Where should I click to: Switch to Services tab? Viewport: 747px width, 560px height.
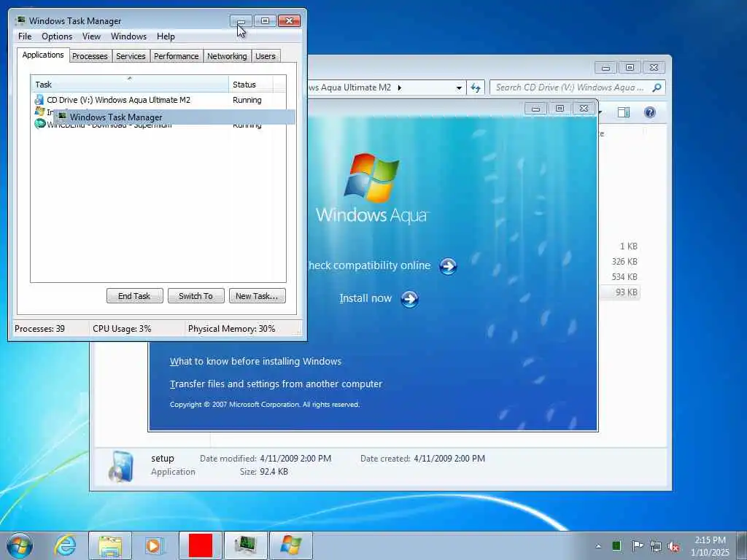coord(131,56)
